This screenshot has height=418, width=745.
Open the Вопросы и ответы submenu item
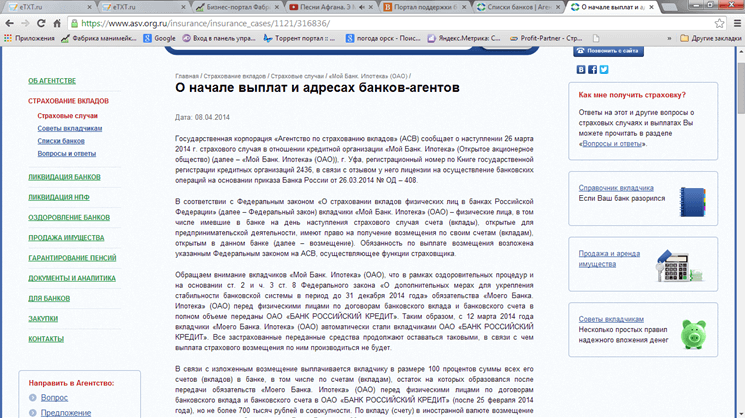click(x=67, y=153)
